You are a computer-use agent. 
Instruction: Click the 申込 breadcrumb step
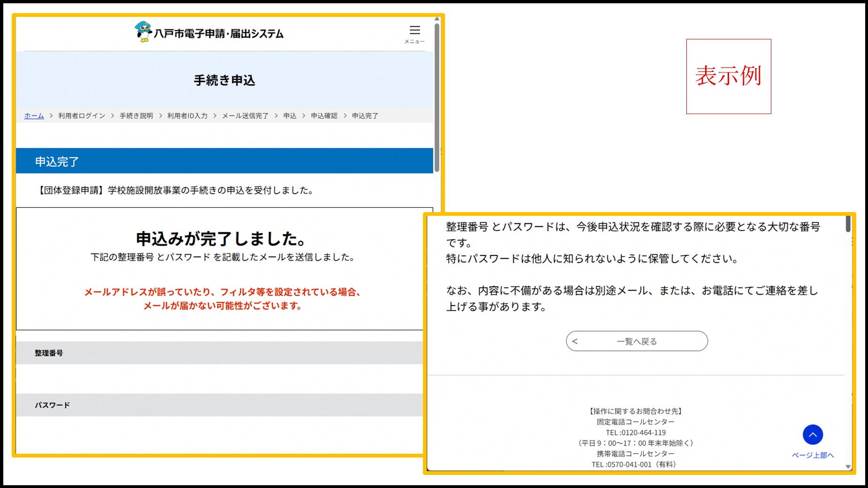click(x=289, y=115)
